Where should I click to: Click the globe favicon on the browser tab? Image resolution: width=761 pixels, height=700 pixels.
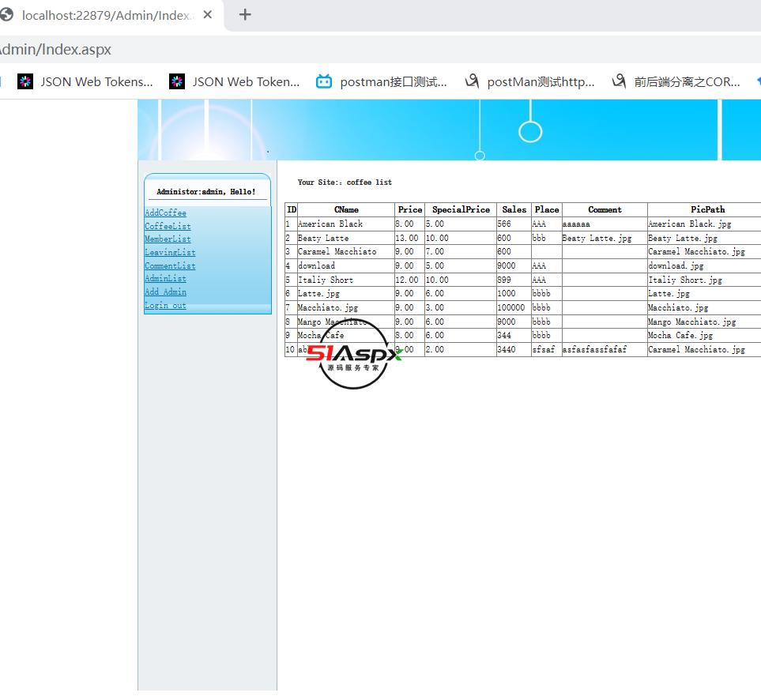[x=7, y=15]
